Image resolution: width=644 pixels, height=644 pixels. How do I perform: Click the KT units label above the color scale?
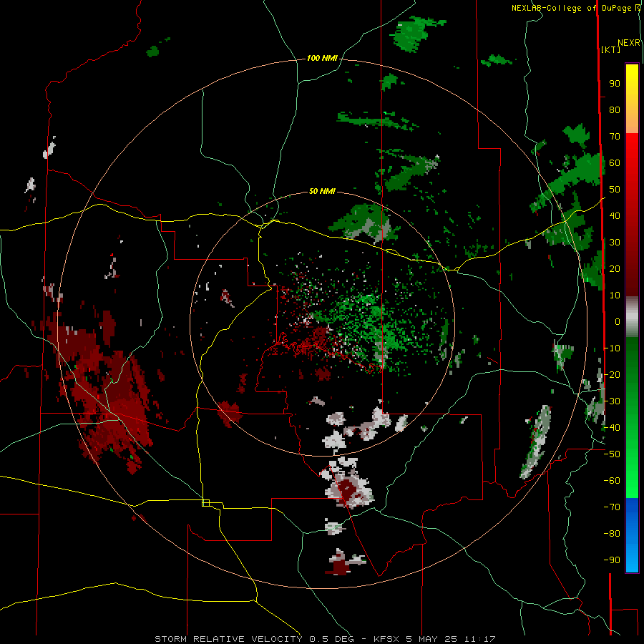[x=611, y=49]
